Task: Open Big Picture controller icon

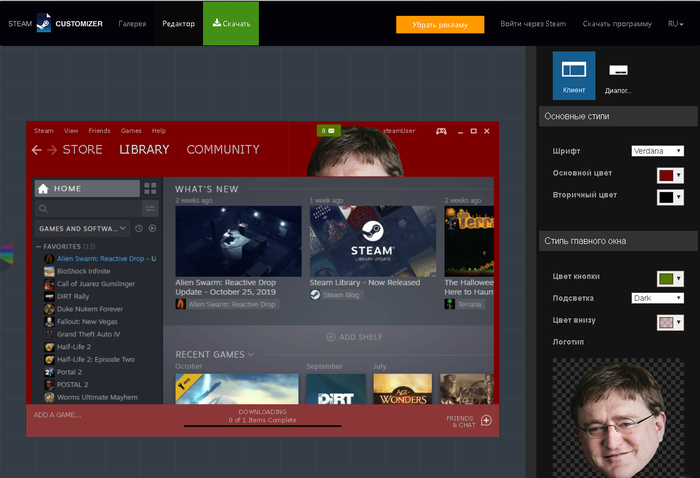Action: (x=441, y=131)
